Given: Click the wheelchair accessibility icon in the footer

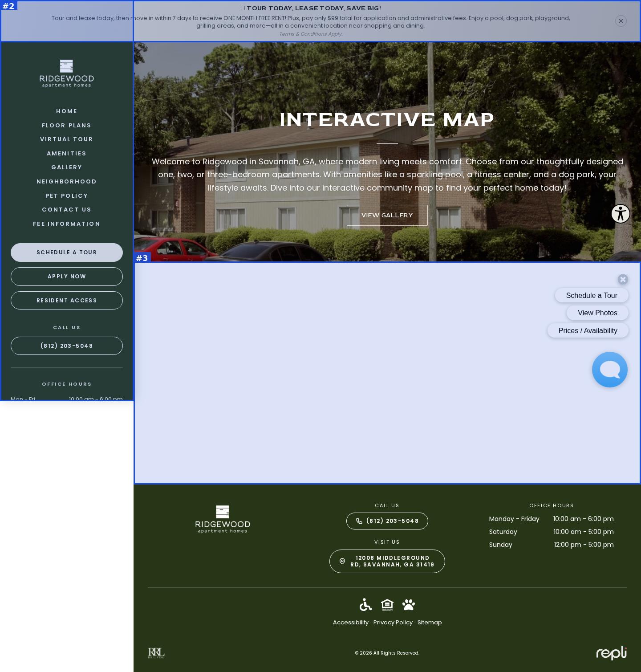Looking at the screenshot, I should tap(366, 605).
